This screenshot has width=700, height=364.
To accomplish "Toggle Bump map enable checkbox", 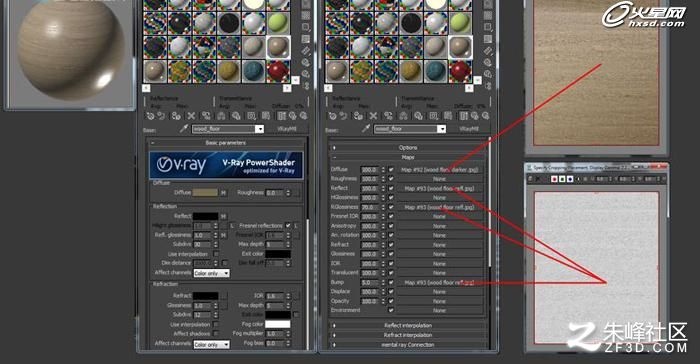I will tap(391, 283).
